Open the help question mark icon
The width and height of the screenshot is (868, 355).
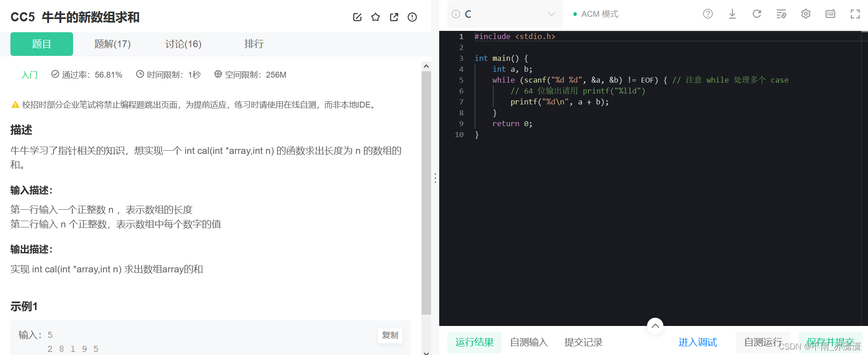708,14
